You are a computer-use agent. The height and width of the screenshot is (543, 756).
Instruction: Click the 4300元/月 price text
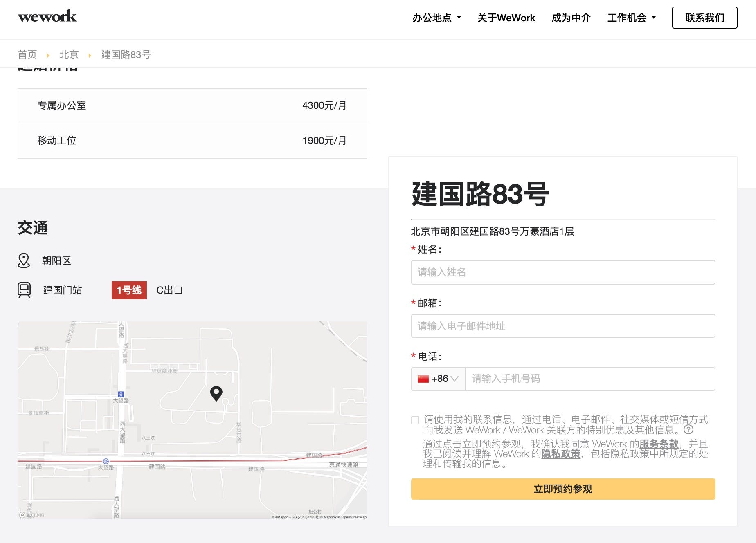pos(324,105)
